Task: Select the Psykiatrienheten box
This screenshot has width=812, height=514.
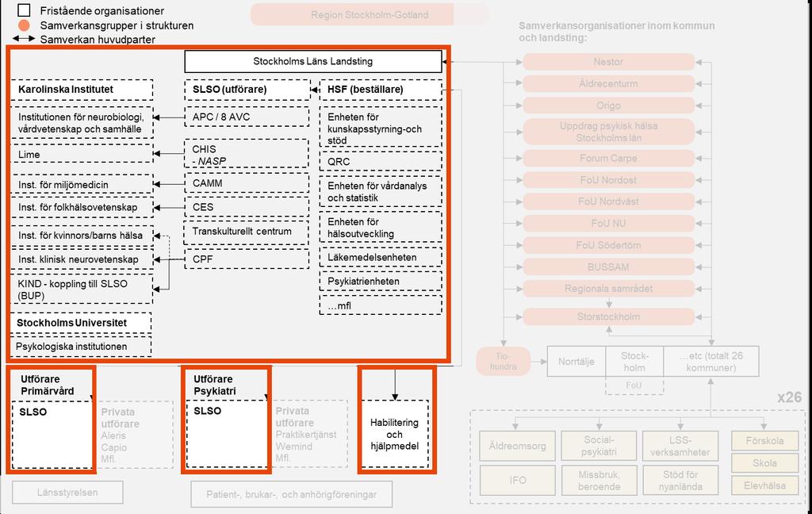Action: [x=381, y=282]
